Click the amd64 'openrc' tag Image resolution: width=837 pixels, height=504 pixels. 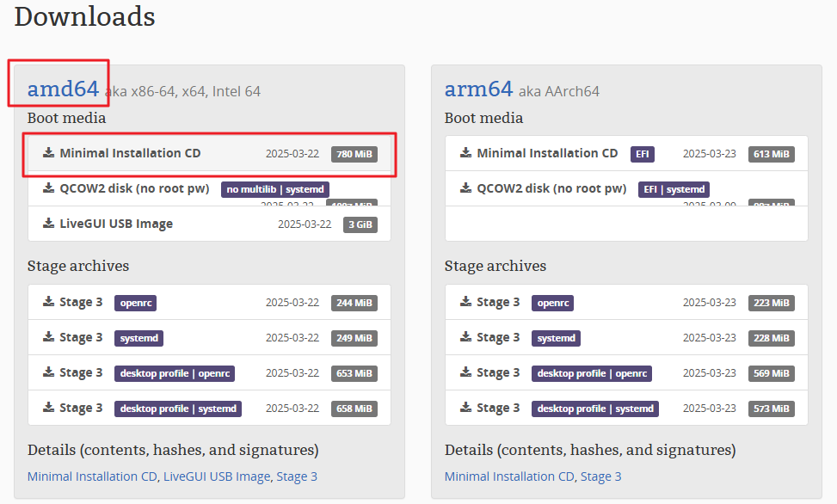pyautogui.click(x=136, y=303)
